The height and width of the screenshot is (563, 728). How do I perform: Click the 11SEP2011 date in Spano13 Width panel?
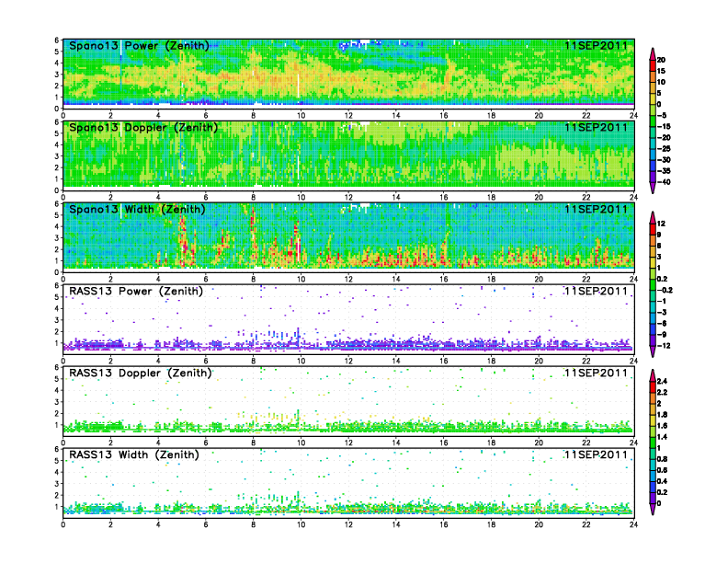597,210
